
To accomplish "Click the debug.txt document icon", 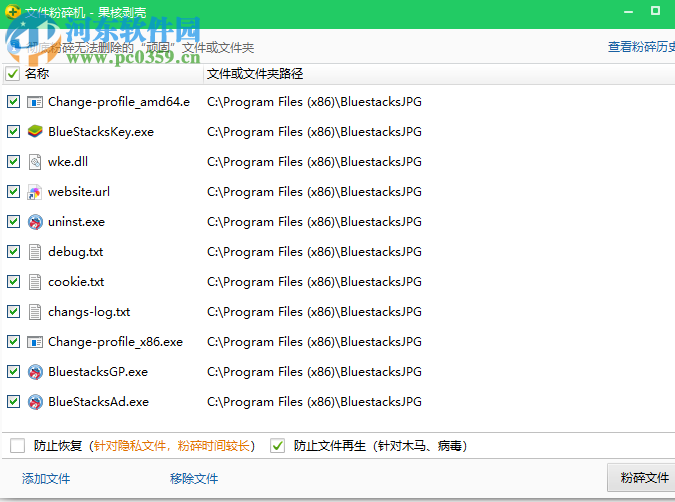I will click(35, 252).
